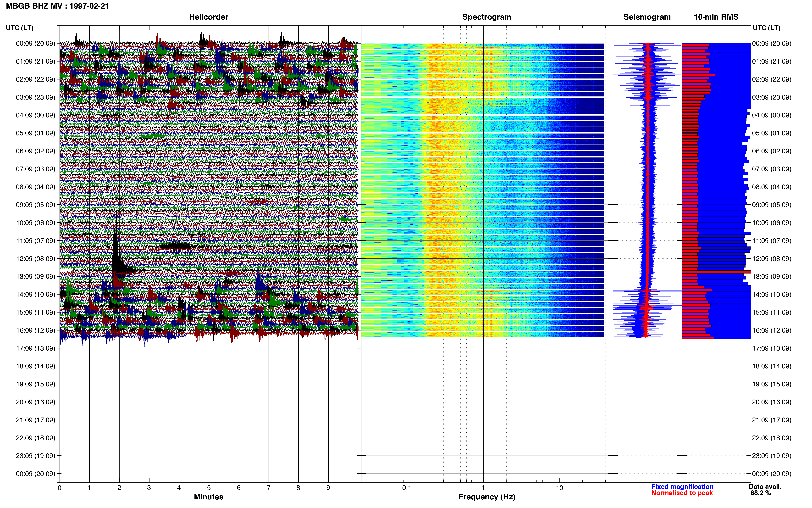Click Helicorder time label '20:09 (16:09)'
Screen dimensions: 812x508
(36, 402)
